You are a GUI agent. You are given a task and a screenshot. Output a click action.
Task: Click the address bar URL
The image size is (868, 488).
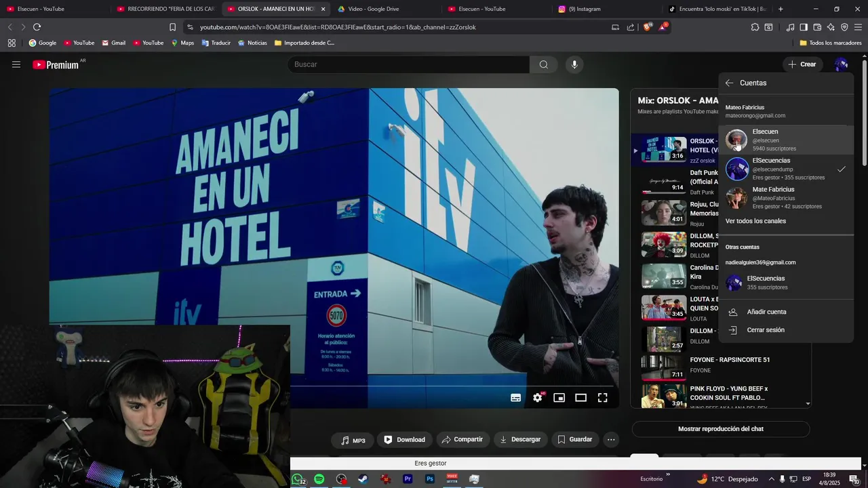pos(338,27)
